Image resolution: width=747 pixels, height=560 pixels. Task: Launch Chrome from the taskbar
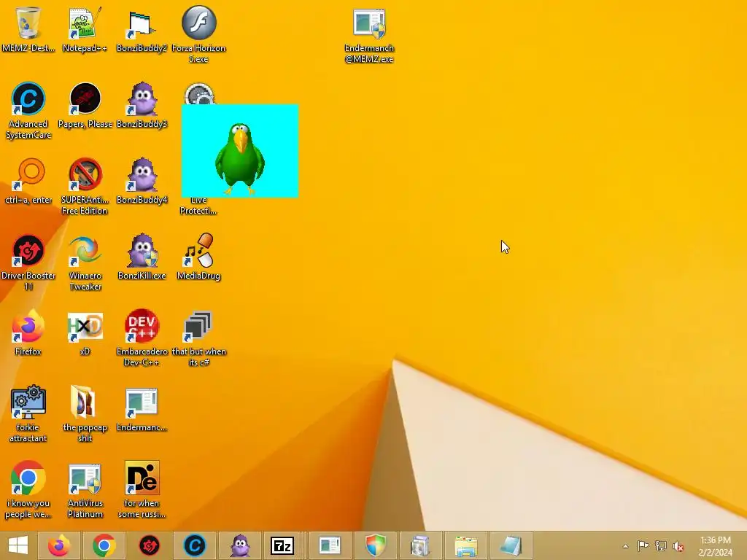coord(104,545)
